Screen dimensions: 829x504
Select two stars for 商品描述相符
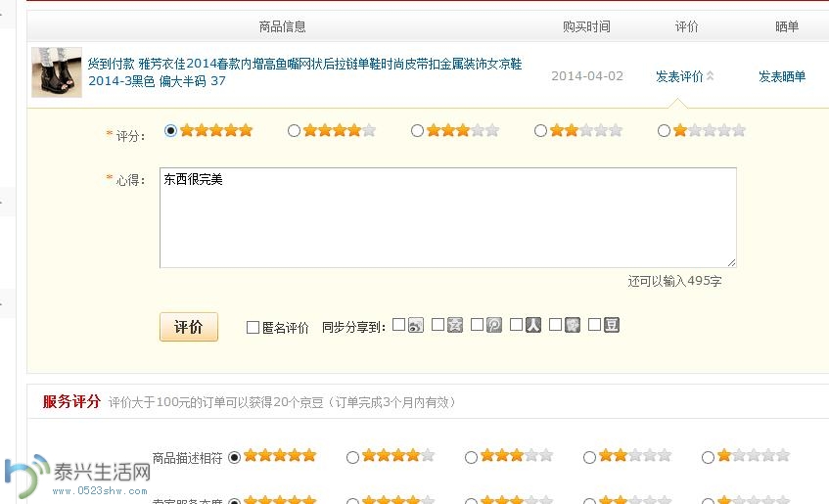click(589, 457)
